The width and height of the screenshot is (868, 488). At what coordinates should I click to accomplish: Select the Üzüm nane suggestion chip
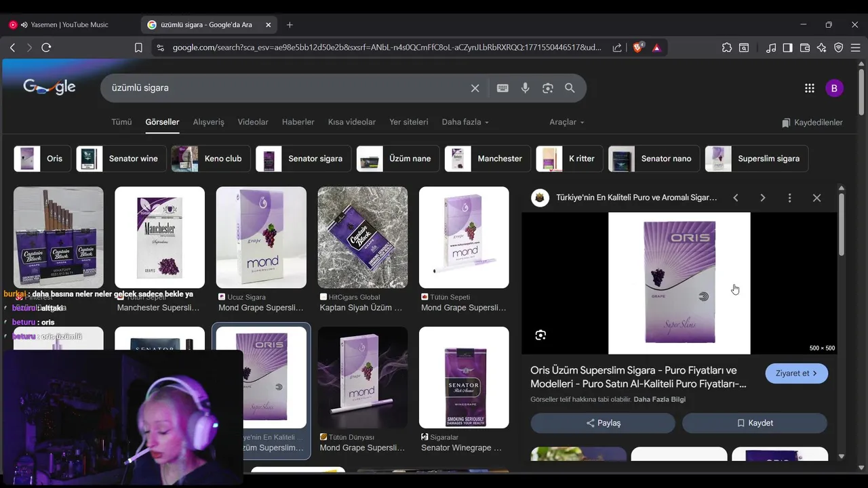click(398, 159)
